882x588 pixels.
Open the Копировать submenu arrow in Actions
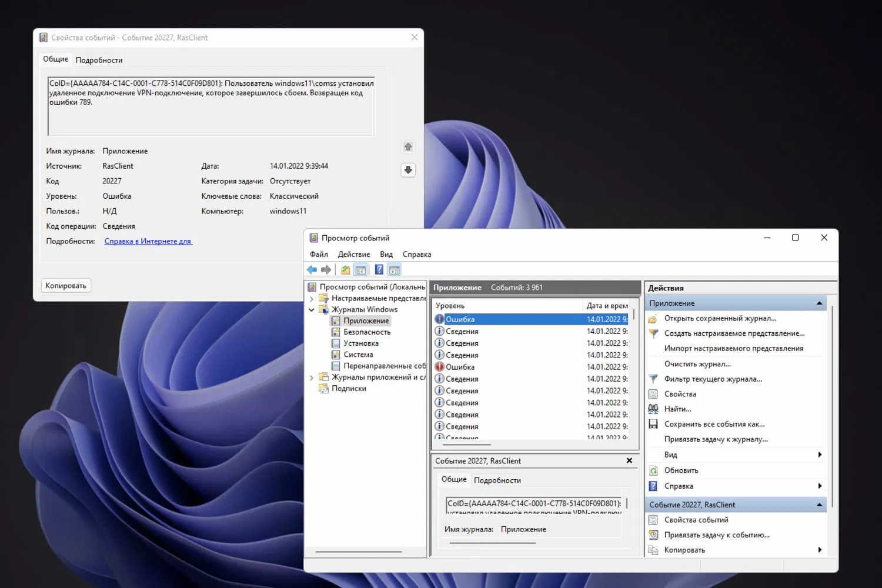point(820,550)
